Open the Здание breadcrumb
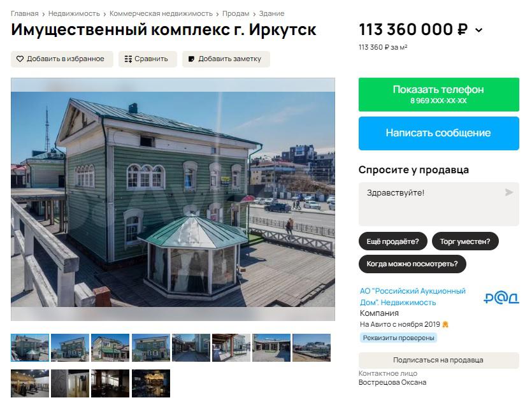The height and width of the screenshot is (407, 532). (272, 13)
